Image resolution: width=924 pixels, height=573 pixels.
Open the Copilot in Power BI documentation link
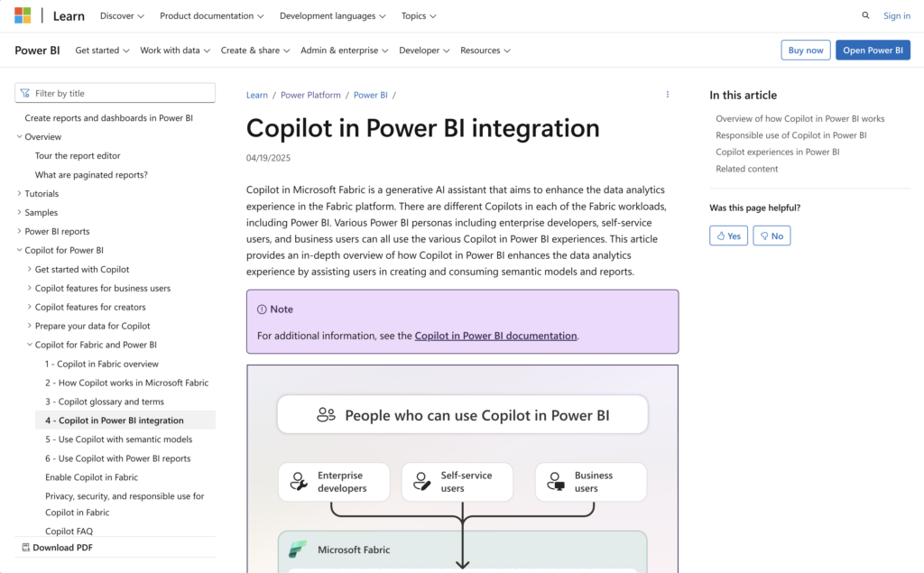pos(495,336)
